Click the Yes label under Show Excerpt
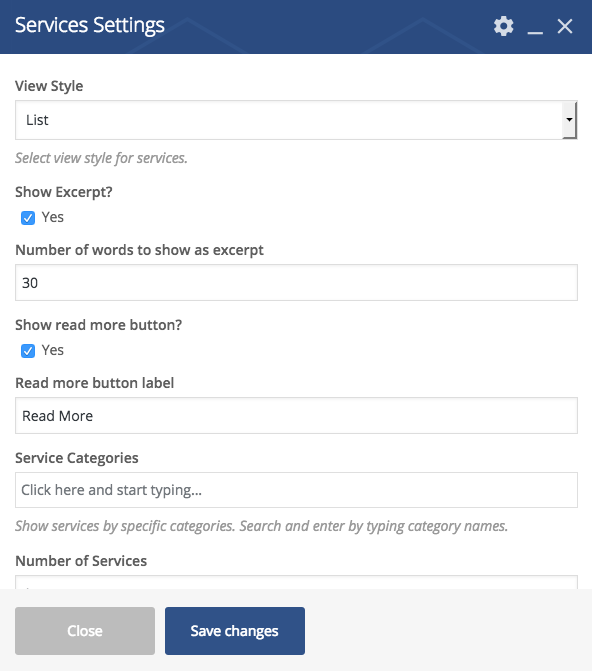592x671 pixels. pos(53,217)
